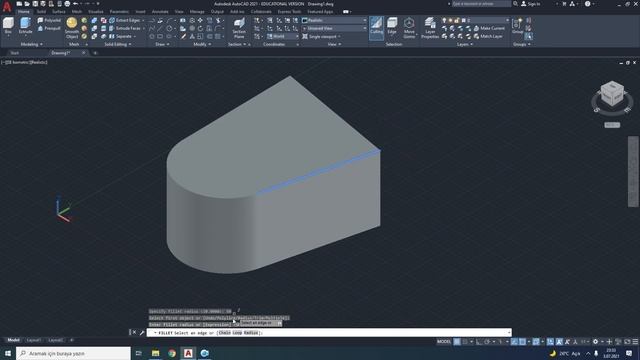Select the Extrude tool
This screenshot has width=640, height=360.
tap(25, 26)
